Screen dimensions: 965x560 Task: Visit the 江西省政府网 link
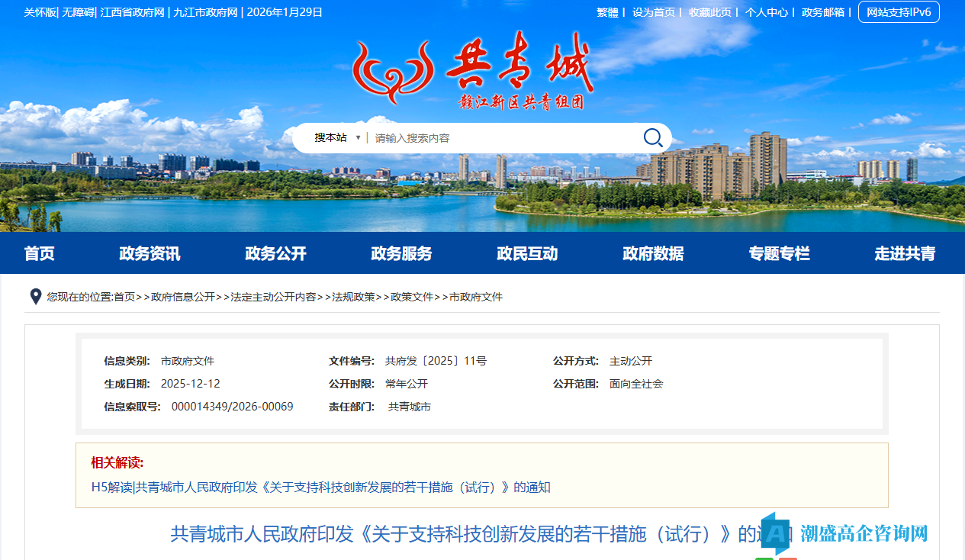tap(133, 11)
